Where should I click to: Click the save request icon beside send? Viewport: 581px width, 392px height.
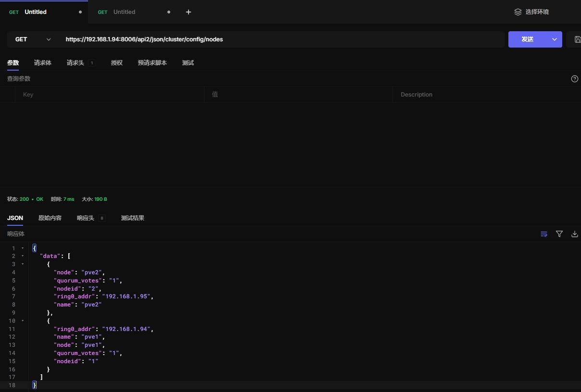[577, 39]
